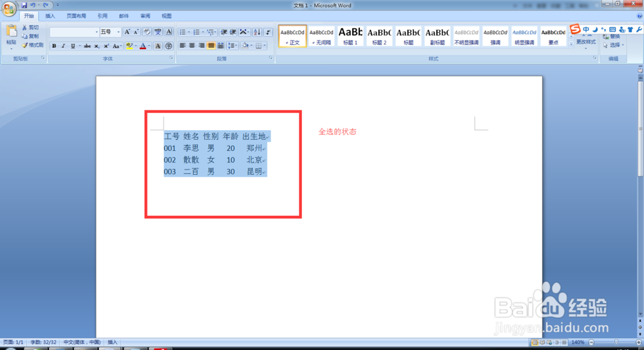Center the text alignment
The image size is (644, 350).
tap(192, 46)
